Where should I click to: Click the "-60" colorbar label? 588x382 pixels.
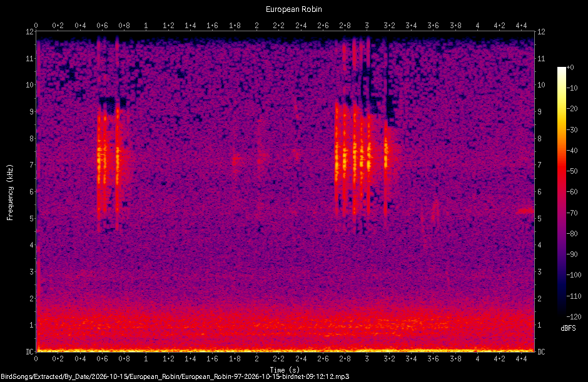point(572,192)
